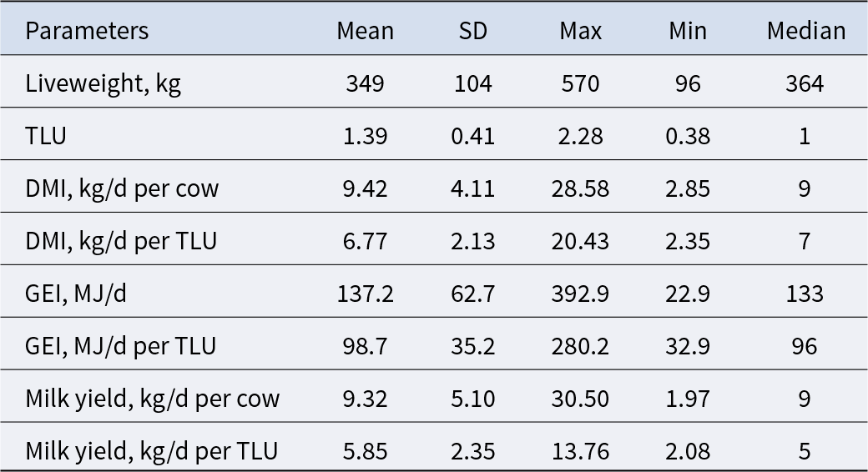Select Milk yield, kg/d per cow label
This screenshot has width=868, height=472.
click(x=152, y=399)
